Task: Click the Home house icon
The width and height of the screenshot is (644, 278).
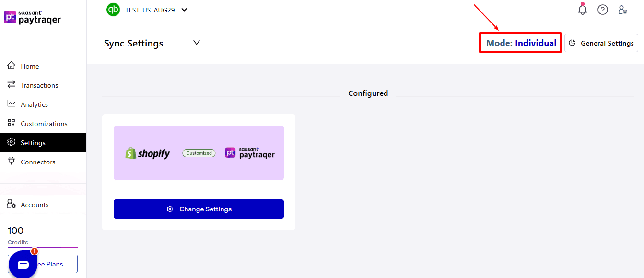Action: 12,66
